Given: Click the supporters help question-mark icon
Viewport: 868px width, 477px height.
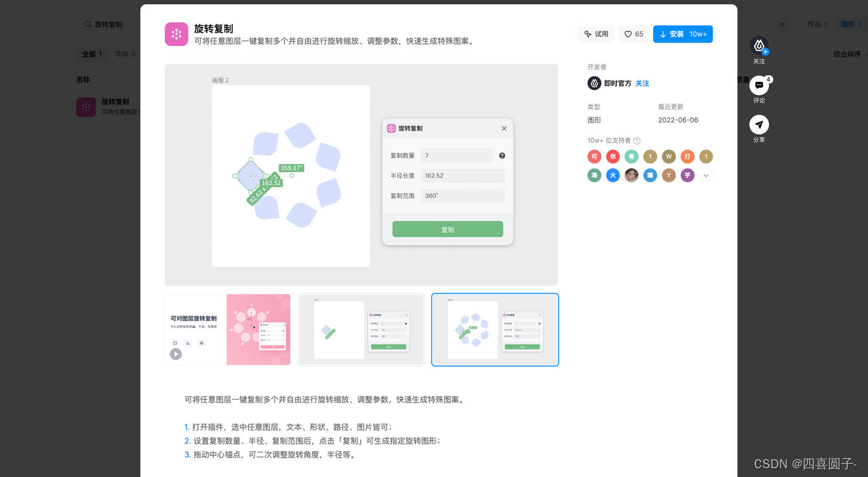Looking at the screenshot, I should 637,141.
